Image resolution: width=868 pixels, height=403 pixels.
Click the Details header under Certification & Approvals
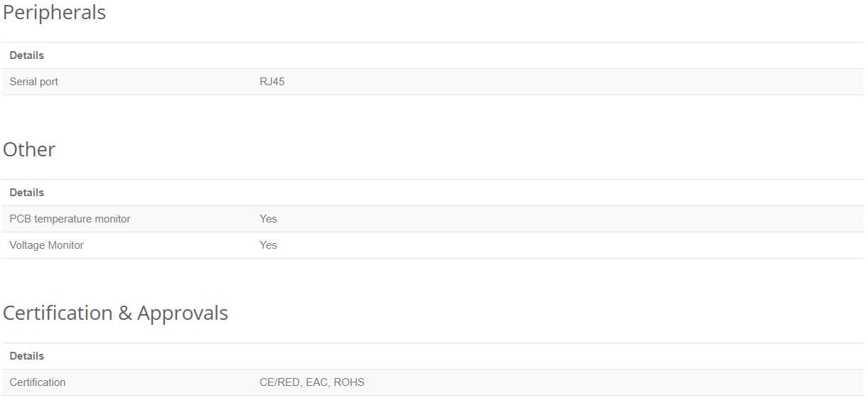click(27, 356)
